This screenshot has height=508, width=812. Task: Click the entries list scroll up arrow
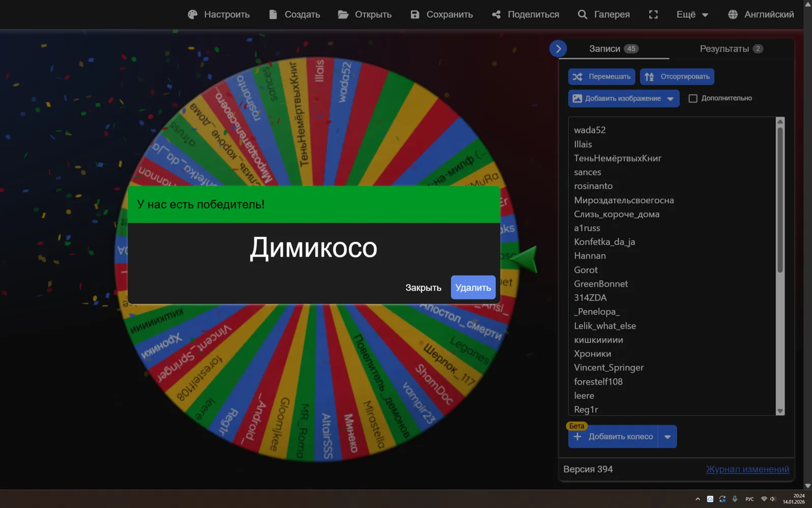780,121
